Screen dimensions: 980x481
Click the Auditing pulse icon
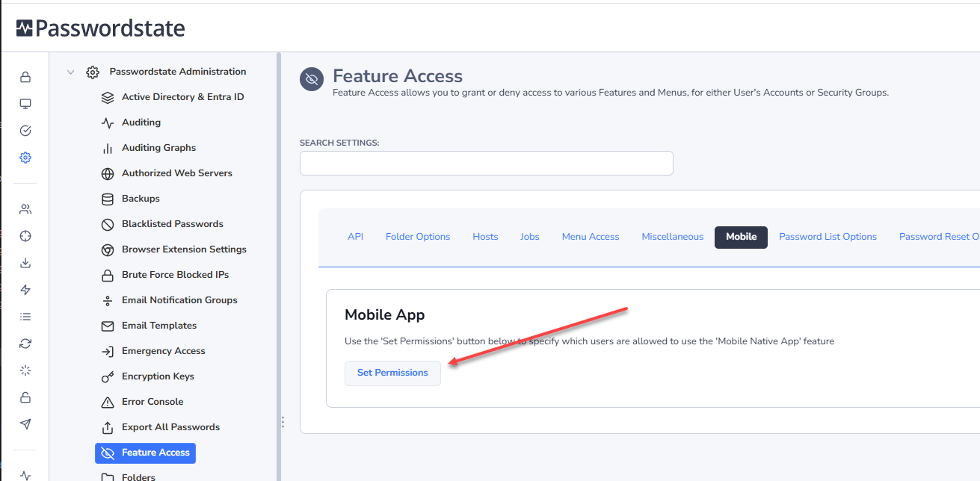108,122
